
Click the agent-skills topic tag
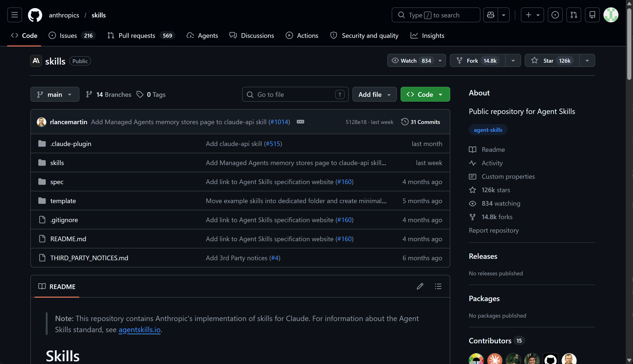(488, 130)
